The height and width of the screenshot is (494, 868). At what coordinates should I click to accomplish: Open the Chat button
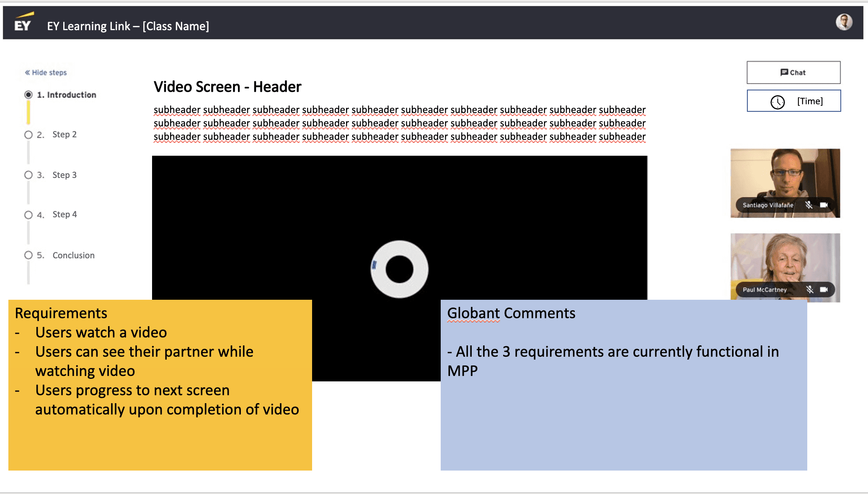point(793,72)
